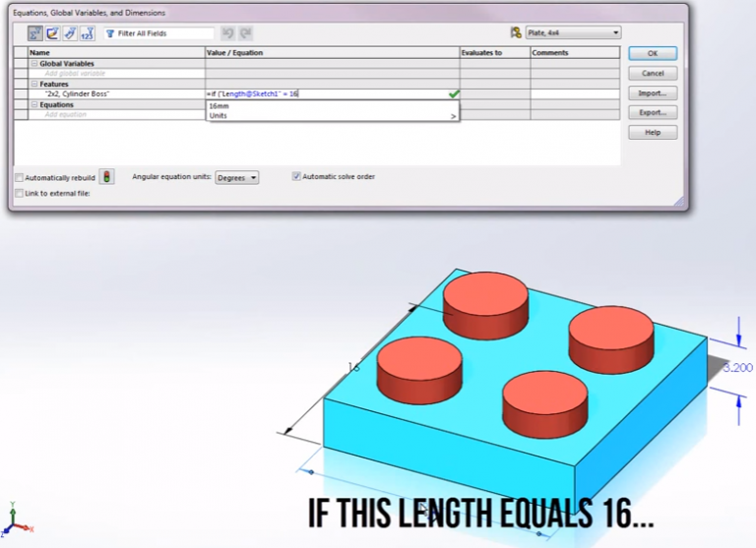Enable the Automatically rebuild checkbox
Image resolution: width=756 pixels, height=548 pixels.
coord(20,178)
